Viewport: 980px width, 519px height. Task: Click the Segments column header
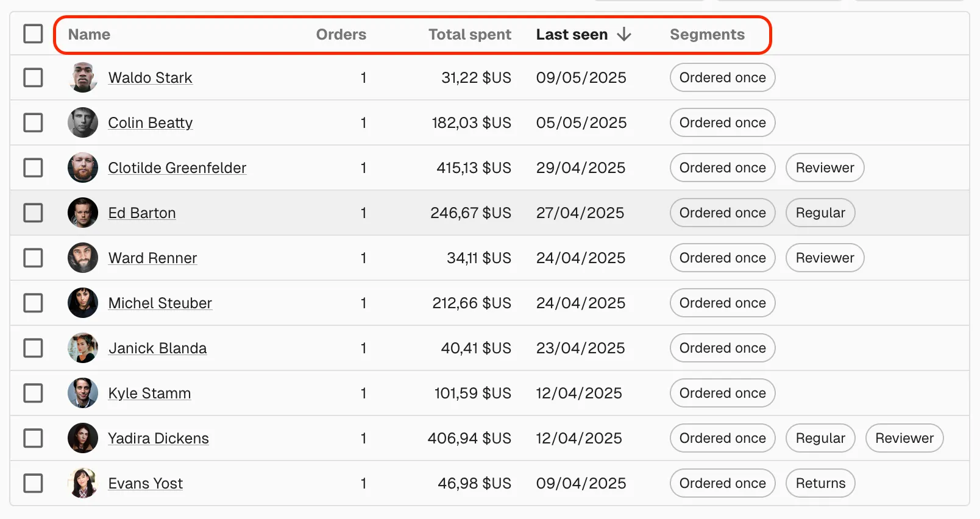(707, 35)
